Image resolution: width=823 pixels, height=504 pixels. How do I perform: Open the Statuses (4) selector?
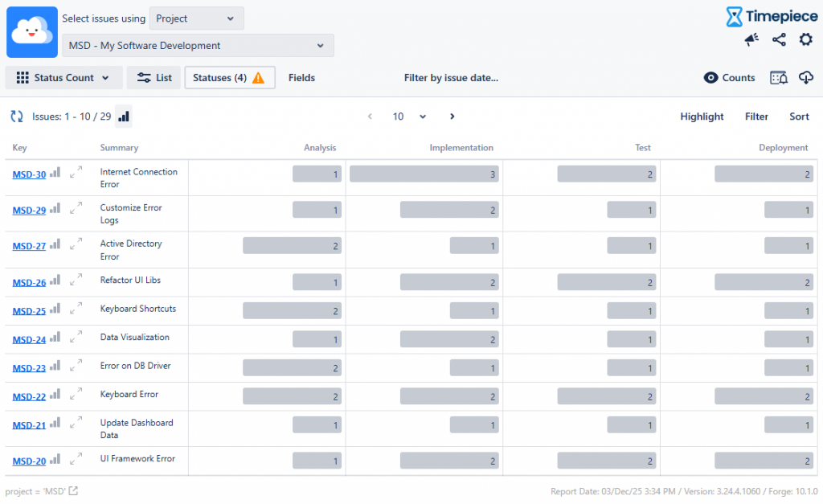pos(229,78)
